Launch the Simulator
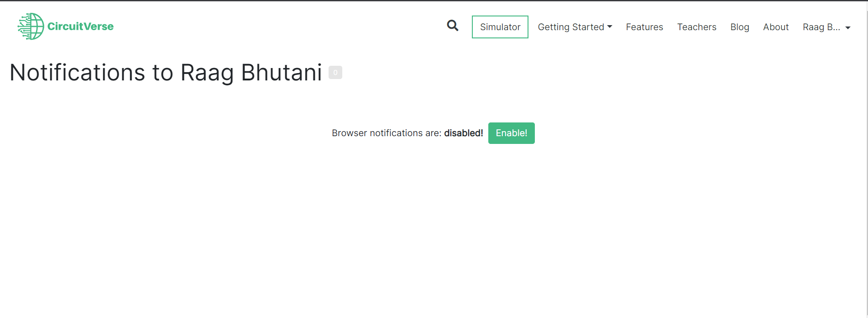The image size is (868, 318). tap(500, 27)
